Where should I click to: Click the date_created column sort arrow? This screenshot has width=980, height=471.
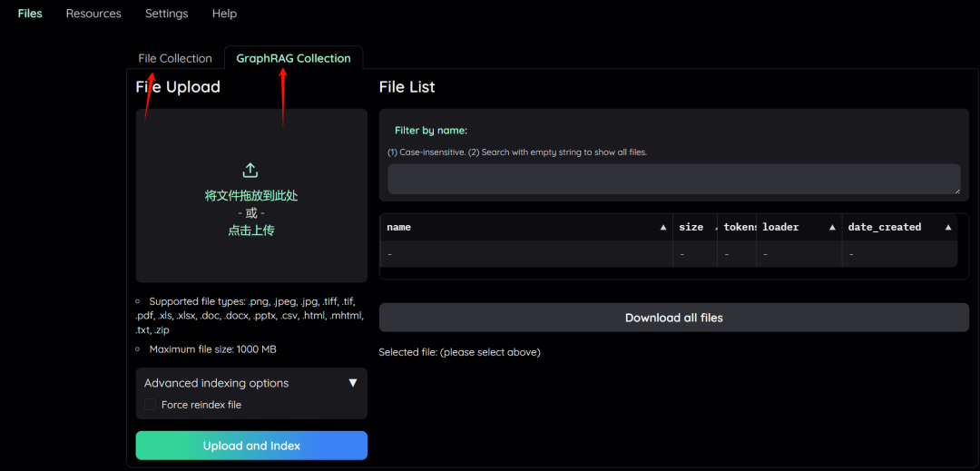[x=948, y=228]
